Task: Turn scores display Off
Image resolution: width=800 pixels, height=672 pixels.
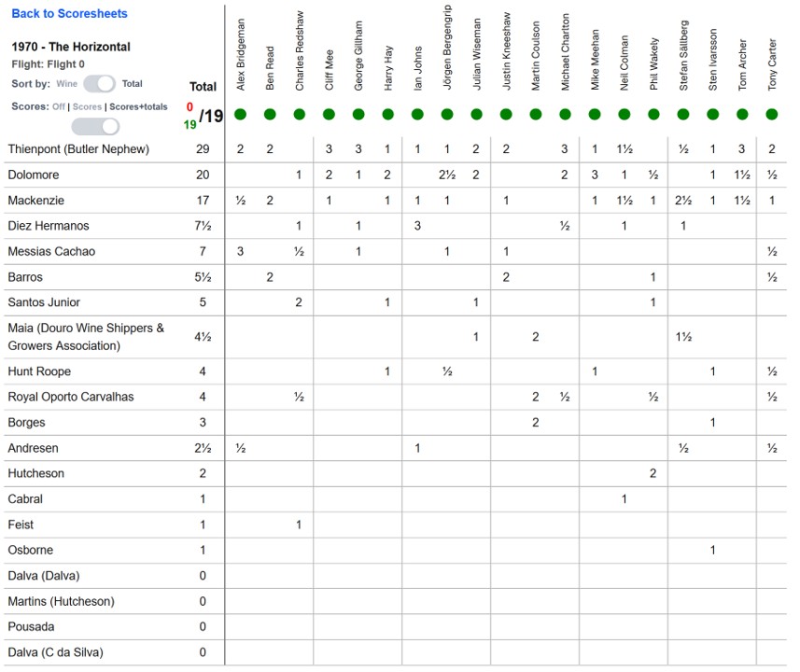Action: pyautogui.click(x=59, y=107)
